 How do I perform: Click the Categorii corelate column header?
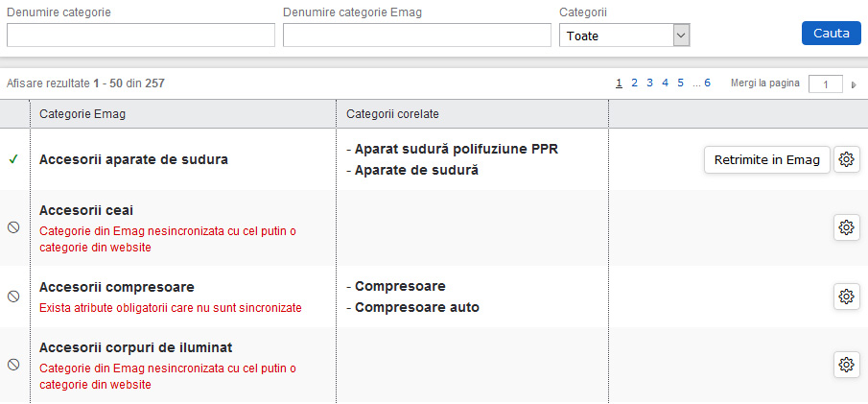(392, 114)
